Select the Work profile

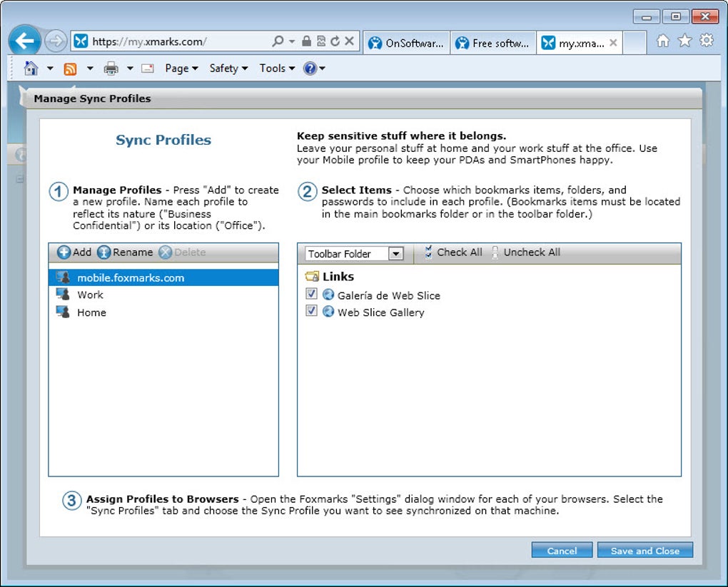(x=163, y=295)
